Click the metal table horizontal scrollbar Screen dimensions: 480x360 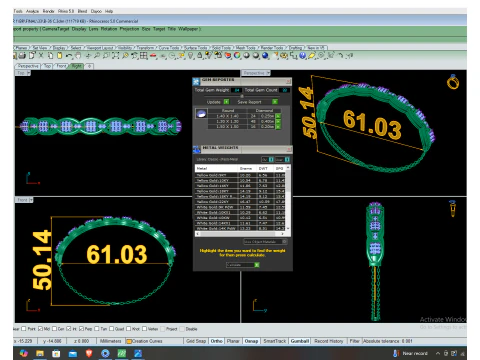pos(240,234)
